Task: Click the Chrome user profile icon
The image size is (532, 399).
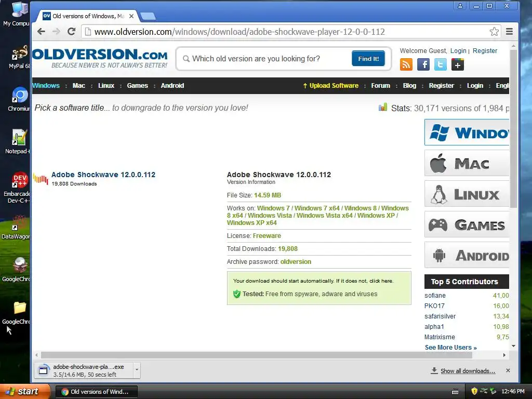Action: [x=460, y=6]
